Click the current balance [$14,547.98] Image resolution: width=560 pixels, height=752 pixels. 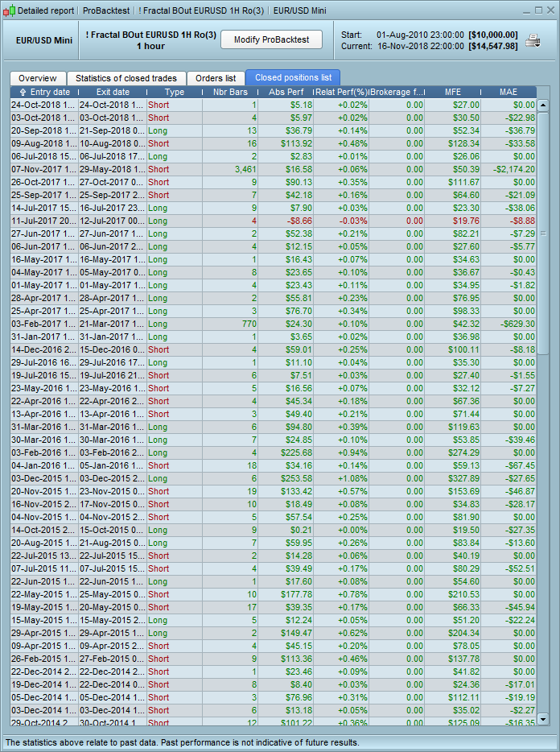tap(493, 47)
